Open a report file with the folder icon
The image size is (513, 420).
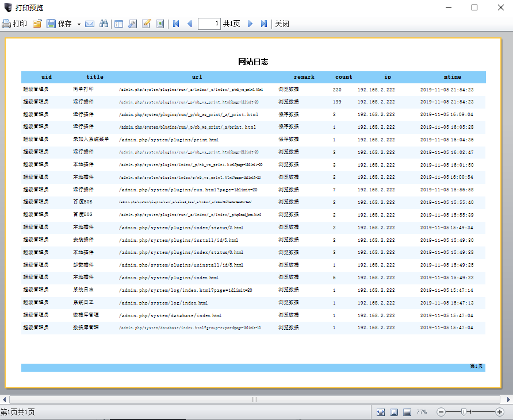tap(37, 24)
